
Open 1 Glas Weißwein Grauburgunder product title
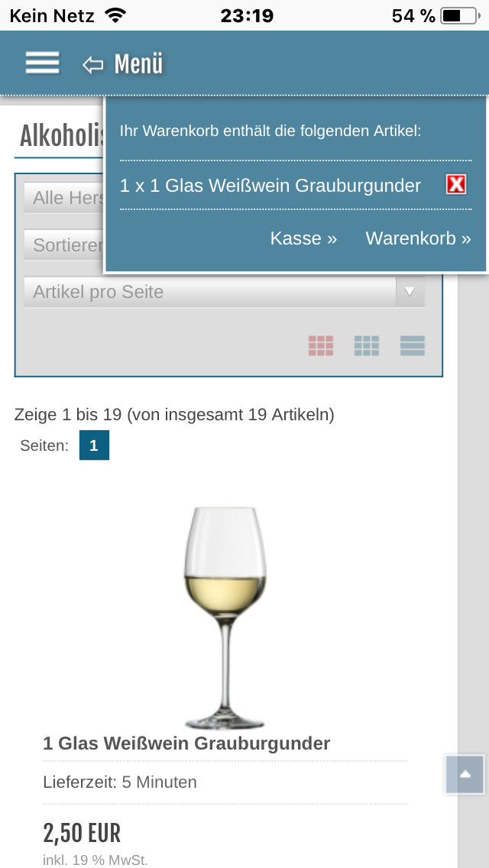click(186, 743)
